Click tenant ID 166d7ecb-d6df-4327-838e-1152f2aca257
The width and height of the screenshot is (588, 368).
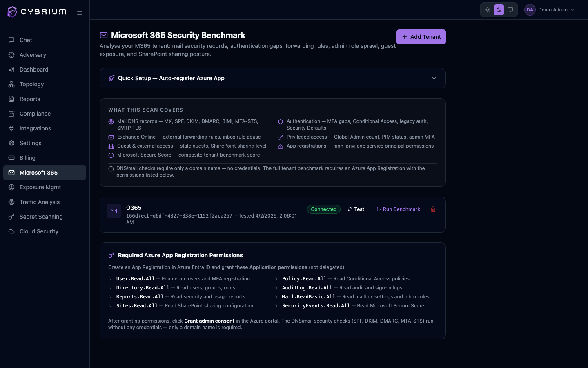[x=179, y=216]
